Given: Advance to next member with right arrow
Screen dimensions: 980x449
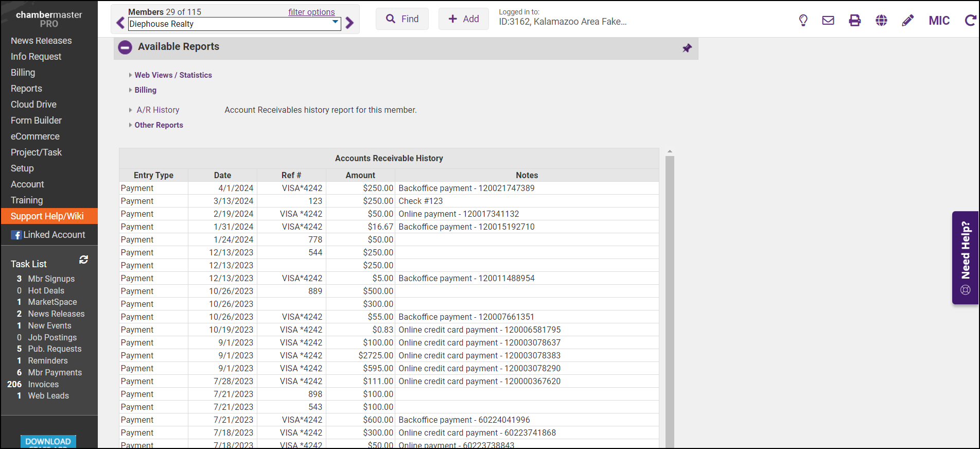Looking at the screenshot, I should pyautogui.click(x=350, y=23).
